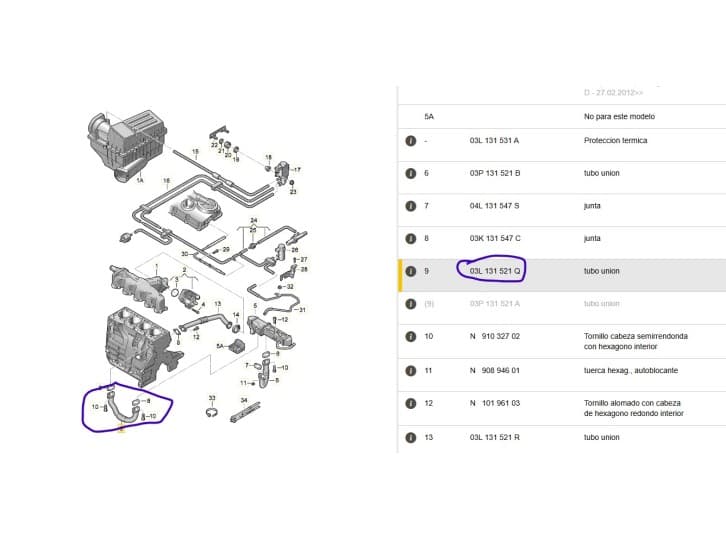This screenshot has height=539, width=726.
Task: Click air filter housing 1A in diagram
Action: tap(126, 144)
